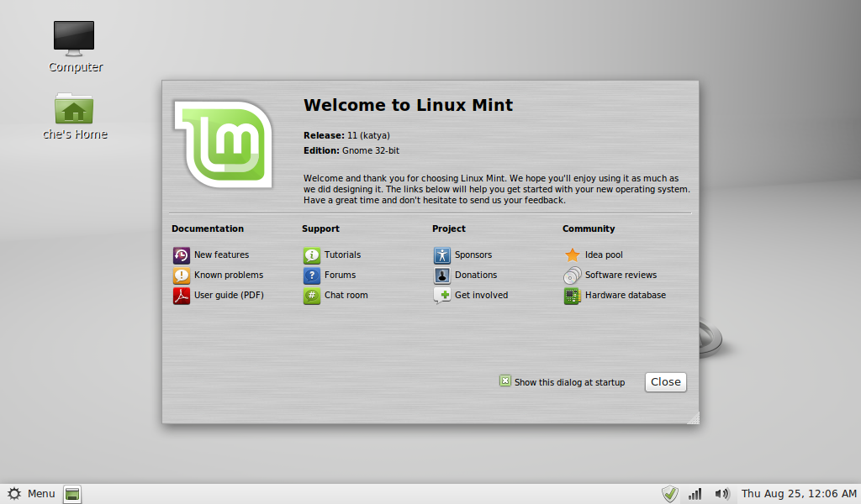Open the Chat room link
861x504 pixels.
(346, 295)
